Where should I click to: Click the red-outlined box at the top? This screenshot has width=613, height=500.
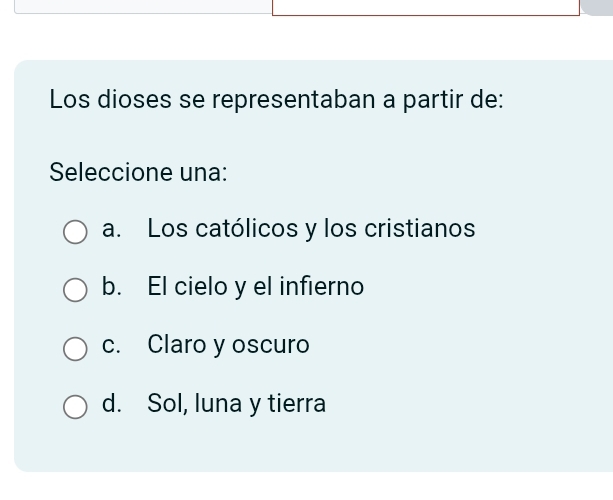pos(426,7)
